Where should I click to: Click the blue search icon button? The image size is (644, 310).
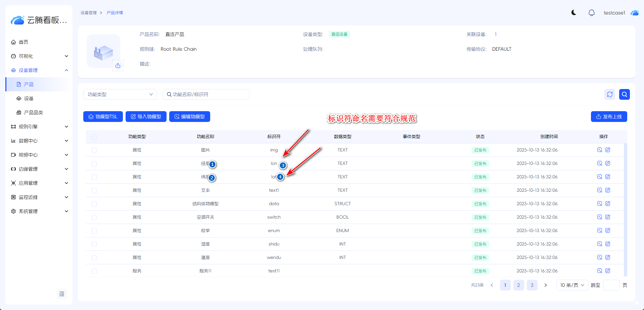click(x=624, y=94)
